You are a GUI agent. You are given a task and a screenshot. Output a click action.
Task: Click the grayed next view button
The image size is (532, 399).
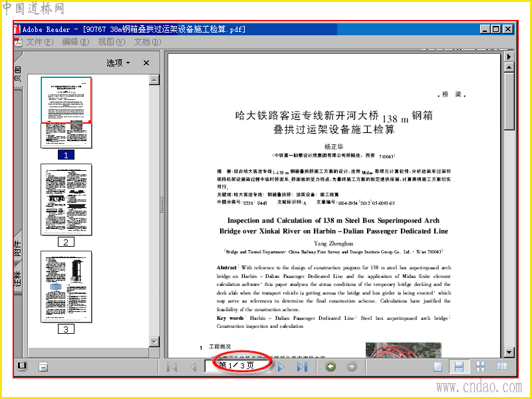(x=352, y=366)
